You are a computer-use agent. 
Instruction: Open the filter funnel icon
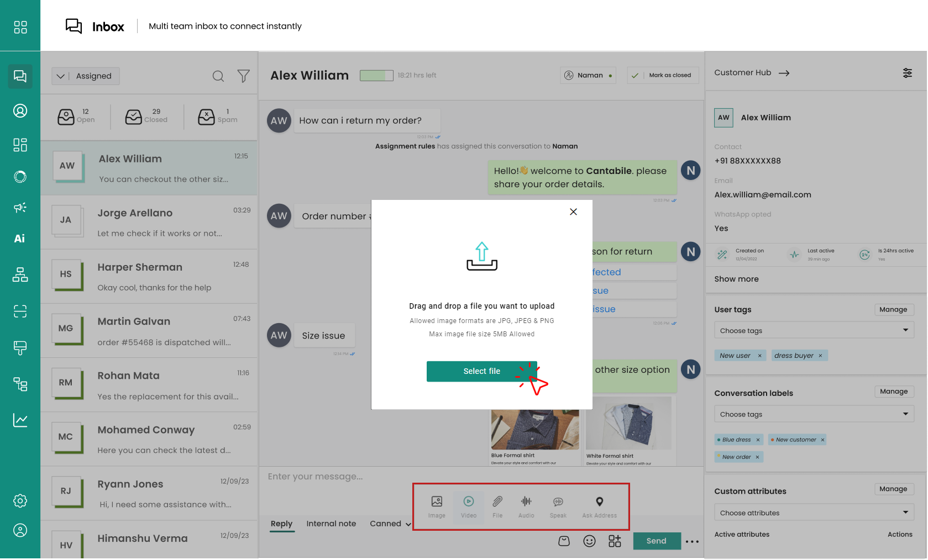pyautogui.click(x=243, y=76)
